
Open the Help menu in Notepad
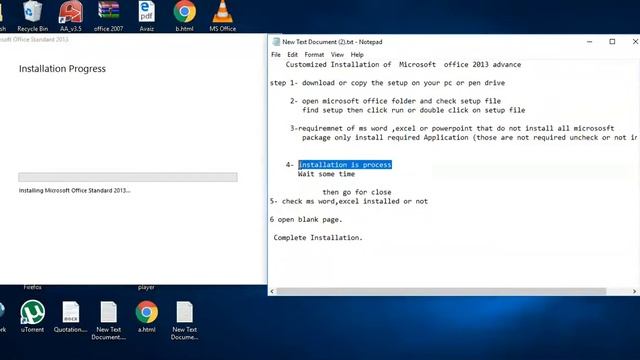point(357,55)
